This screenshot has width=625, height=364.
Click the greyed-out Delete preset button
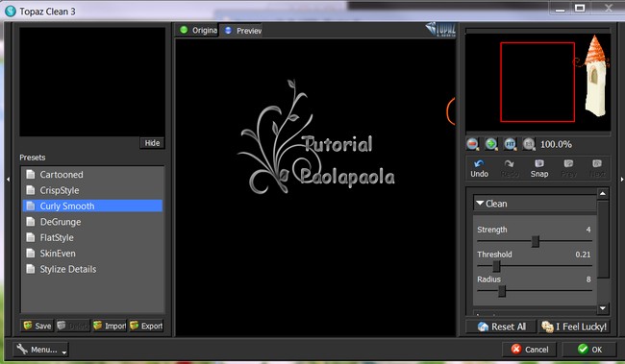(73, 326)
